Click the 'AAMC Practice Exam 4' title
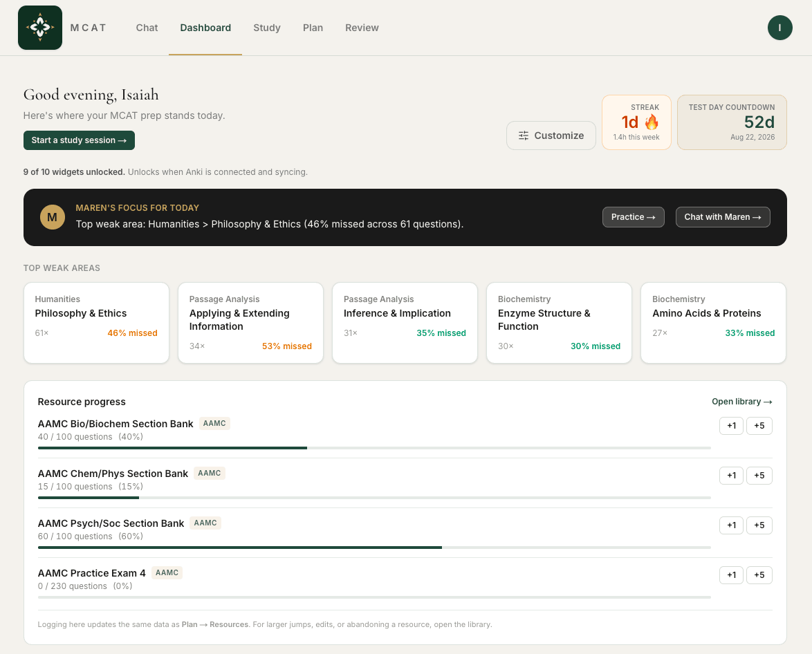This screenshot has width=812, height=654. click(92, 572)
